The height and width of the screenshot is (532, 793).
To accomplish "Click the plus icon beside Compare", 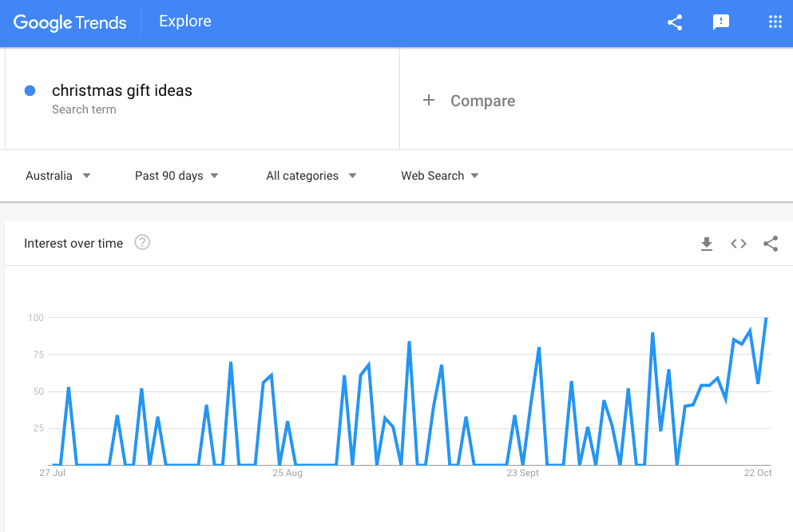I will point(429,100).
